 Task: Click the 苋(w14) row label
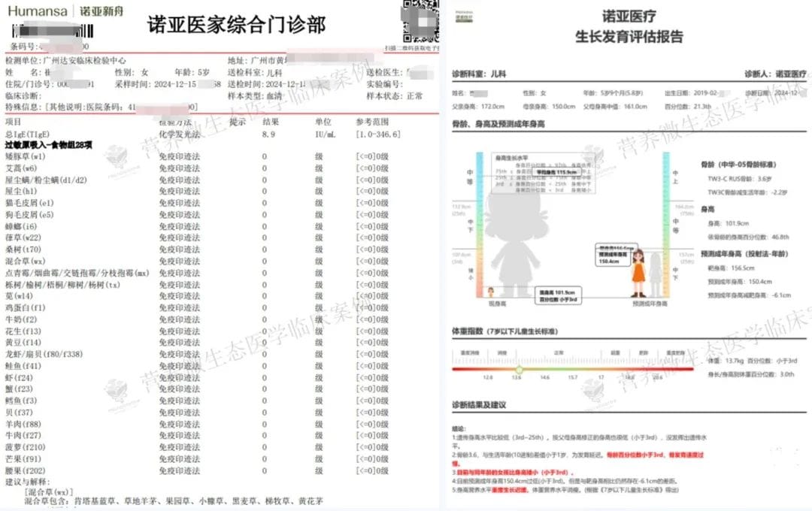(x=19, y=296)
